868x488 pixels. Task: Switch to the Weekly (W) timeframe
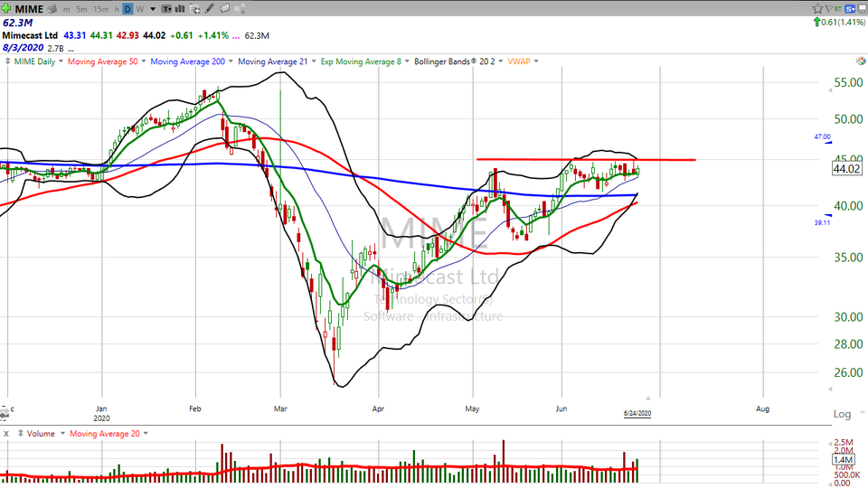tap(139, 9)
